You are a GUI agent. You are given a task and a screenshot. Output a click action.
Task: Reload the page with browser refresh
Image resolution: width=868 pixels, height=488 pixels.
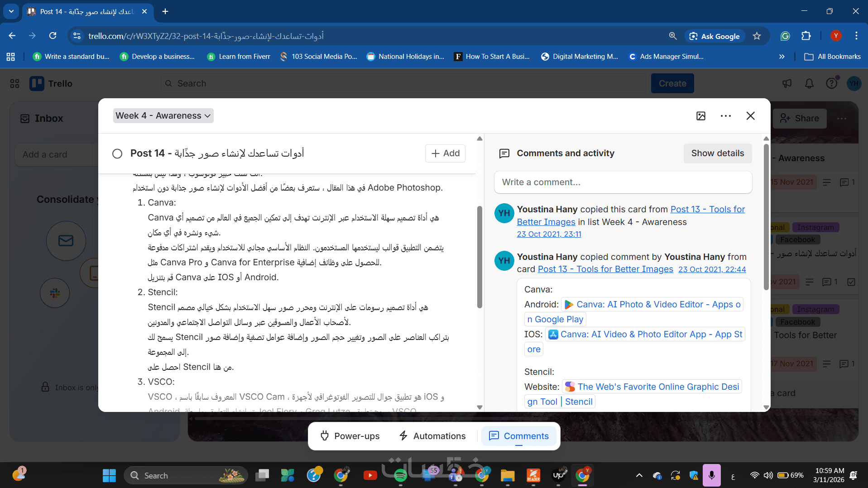point(53,36)
